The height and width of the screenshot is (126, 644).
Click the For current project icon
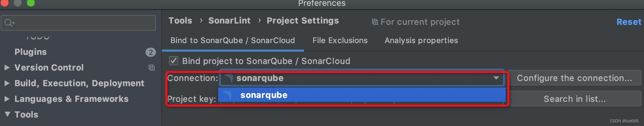click(375, 22)
